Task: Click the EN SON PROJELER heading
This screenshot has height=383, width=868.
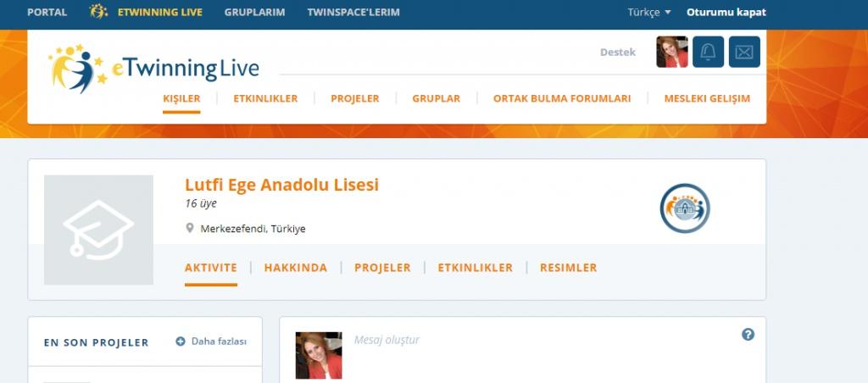Action: point(97,342)
